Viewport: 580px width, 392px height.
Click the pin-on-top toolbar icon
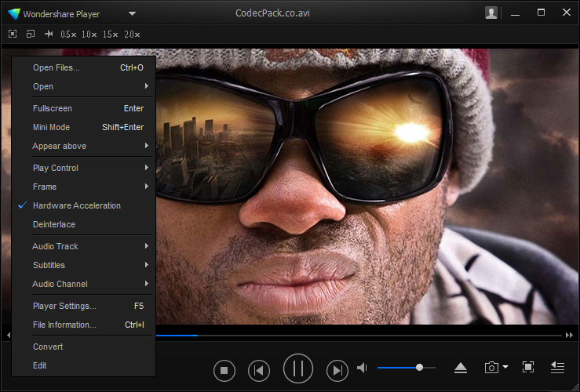(x=49, y=34)
